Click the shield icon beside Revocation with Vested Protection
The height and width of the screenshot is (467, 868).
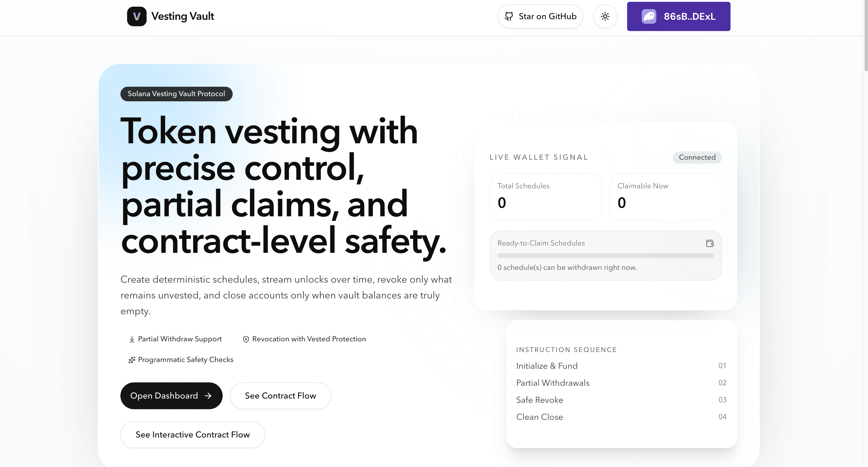point(246,339)
